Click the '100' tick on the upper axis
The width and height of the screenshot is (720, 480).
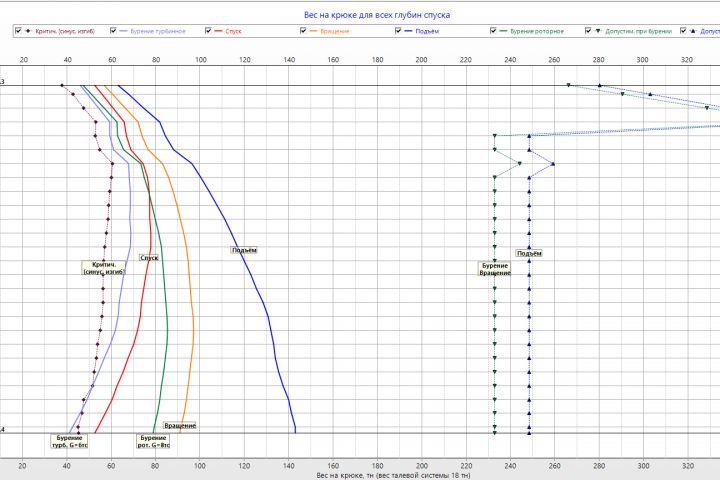click(x=200, y=60)
